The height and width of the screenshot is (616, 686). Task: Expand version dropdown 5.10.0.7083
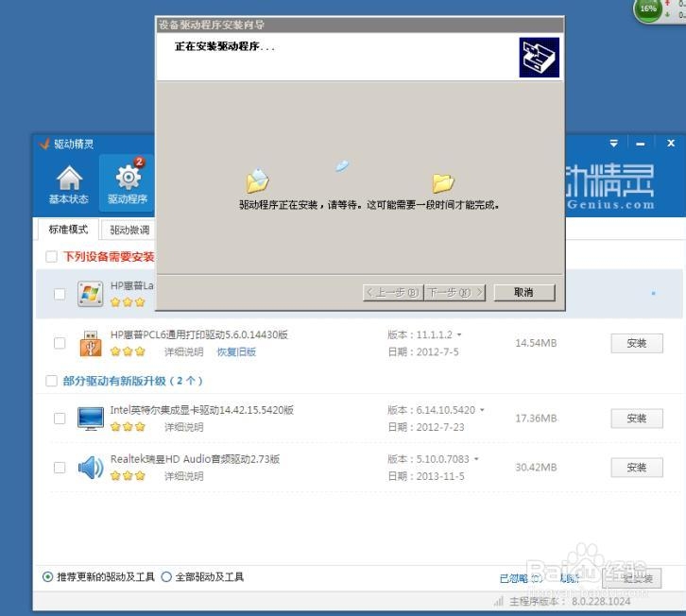pyautogui.click(x=476, y=459)
